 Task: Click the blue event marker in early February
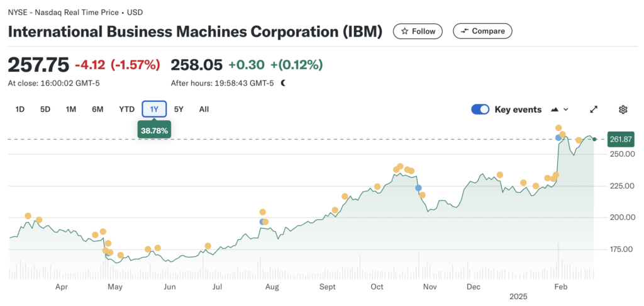tap(558, 137)
